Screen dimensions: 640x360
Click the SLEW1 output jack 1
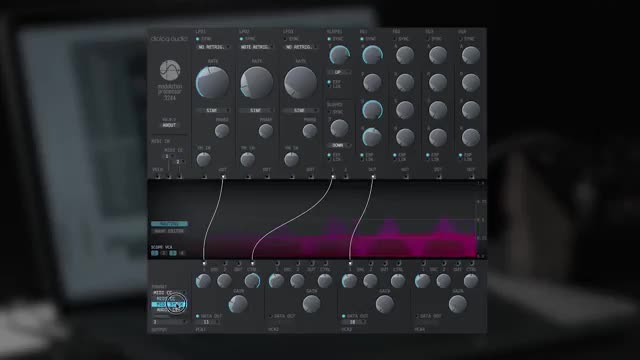333,176
